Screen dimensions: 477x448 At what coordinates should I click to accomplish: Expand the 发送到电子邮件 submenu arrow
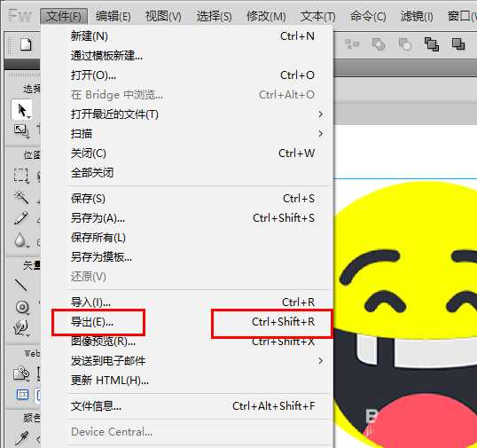pos(321,361)
